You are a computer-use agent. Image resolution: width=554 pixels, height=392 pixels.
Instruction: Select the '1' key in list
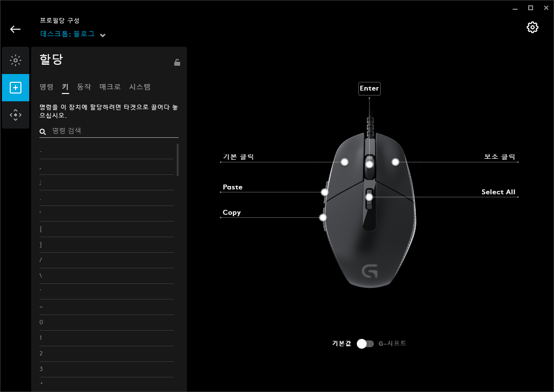(x=107, y=338)
